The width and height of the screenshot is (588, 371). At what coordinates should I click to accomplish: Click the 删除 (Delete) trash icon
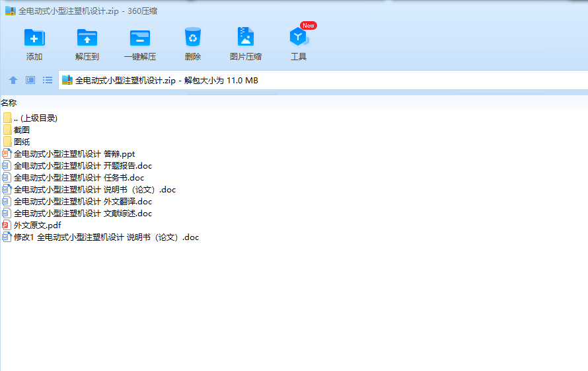[193, 37]
